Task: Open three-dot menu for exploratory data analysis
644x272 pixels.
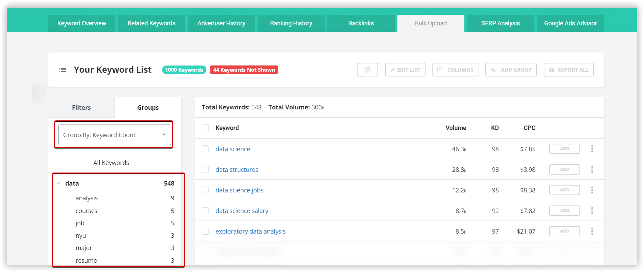Action: click(x=592, y=231)
